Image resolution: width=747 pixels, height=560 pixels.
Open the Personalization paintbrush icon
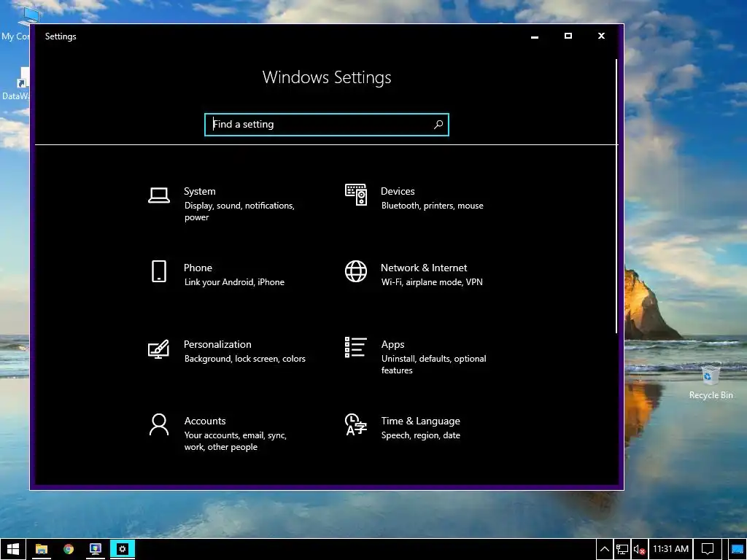158,349
